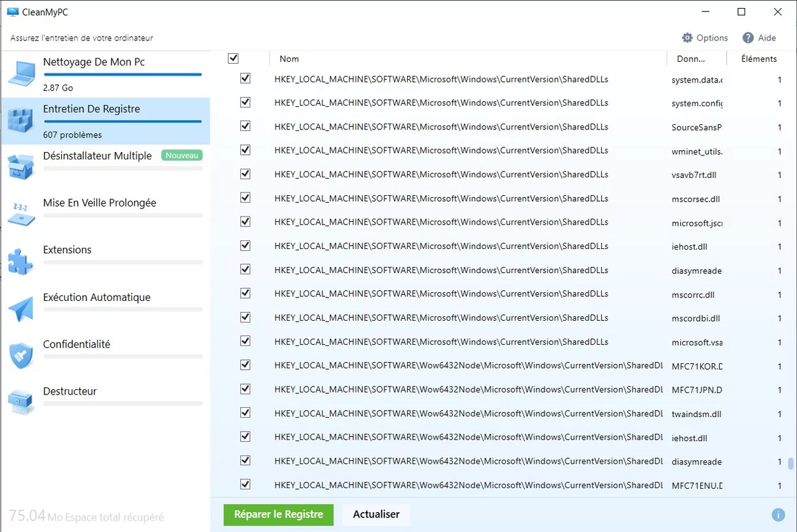The width and height of the screenshot is (797, 532).
Task: Select the 'mscorsec.dll' data cell
Action: tap(696, 199)
